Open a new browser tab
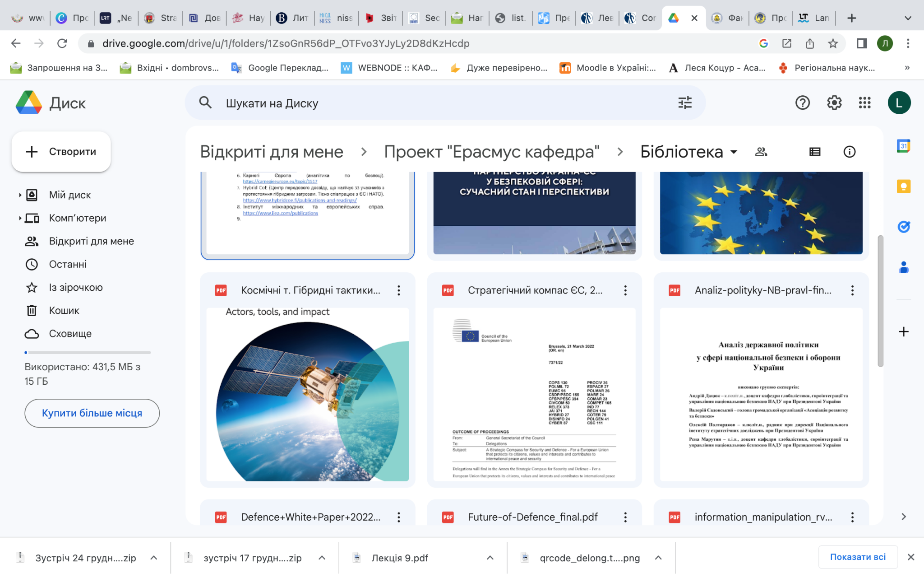 (851, 18)
